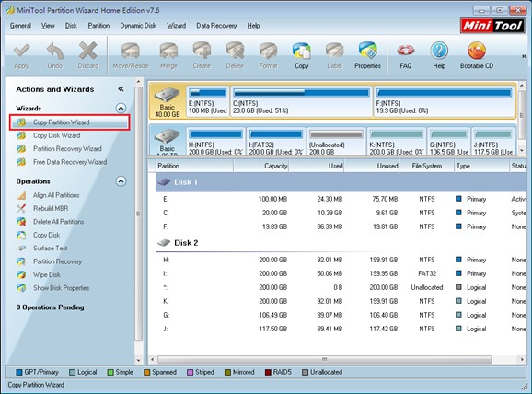Screen dimensions: 532x394
Task: Open the FAQ lifebuoy icon
Action: tap(406, 55)
